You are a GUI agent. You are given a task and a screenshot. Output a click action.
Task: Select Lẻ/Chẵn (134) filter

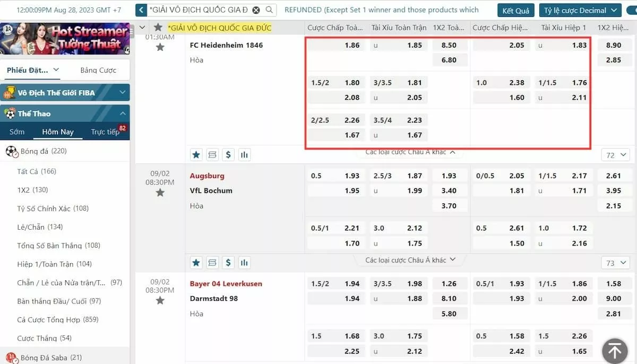tap(40, 227)
